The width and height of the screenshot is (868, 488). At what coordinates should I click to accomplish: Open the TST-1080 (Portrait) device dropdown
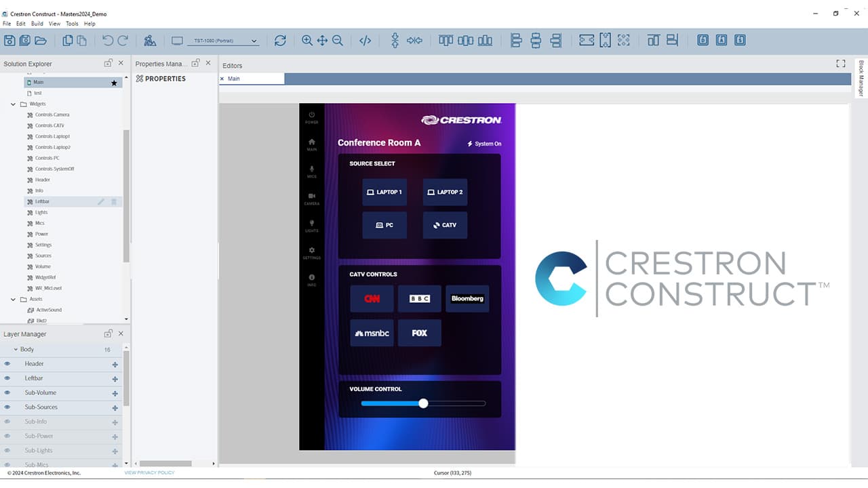tap(223, 41)
